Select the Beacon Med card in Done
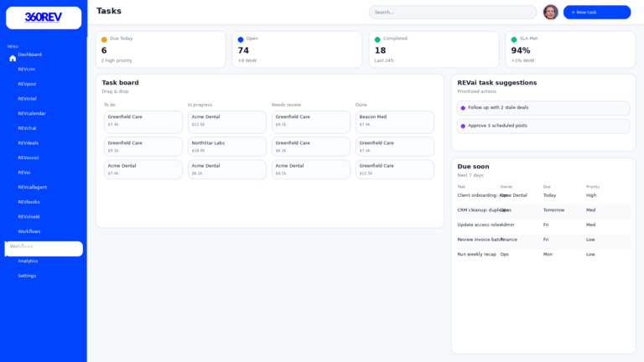 pyautogui.click(x=394, y=122)
